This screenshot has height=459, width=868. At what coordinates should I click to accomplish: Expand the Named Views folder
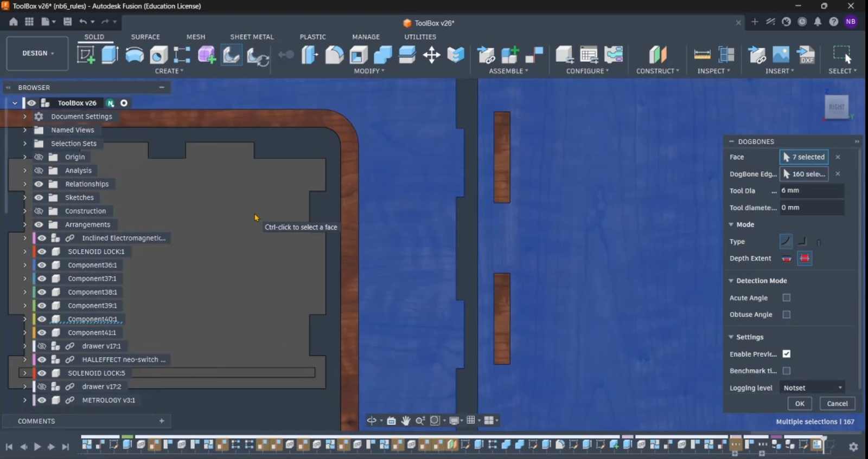coord(24,130)
